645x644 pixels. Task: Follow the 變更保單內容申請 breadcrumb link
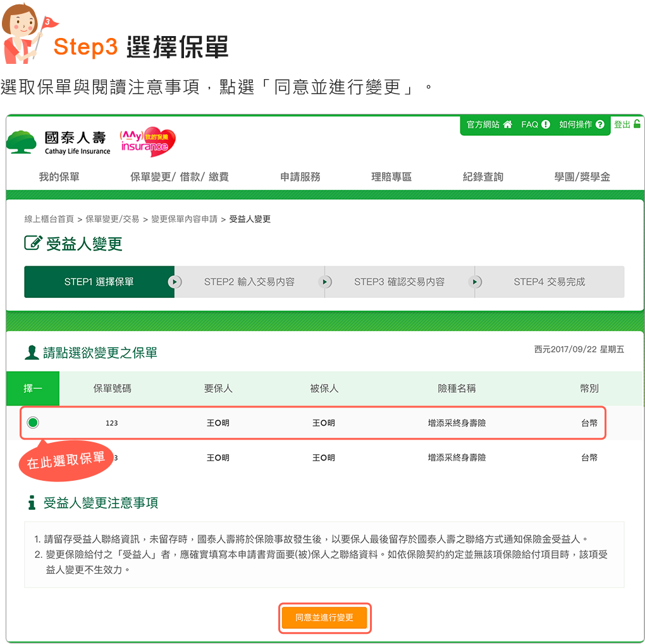point(184,219)
